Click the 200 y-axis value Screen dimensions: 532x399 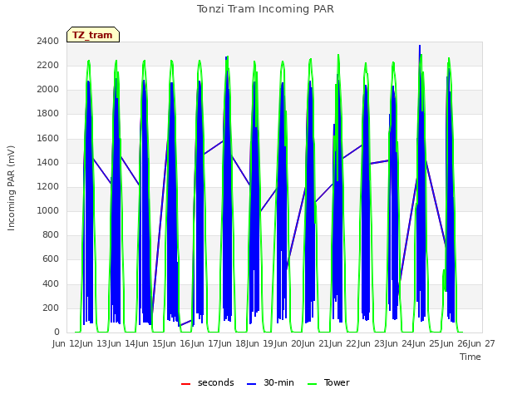click(51, 308)
